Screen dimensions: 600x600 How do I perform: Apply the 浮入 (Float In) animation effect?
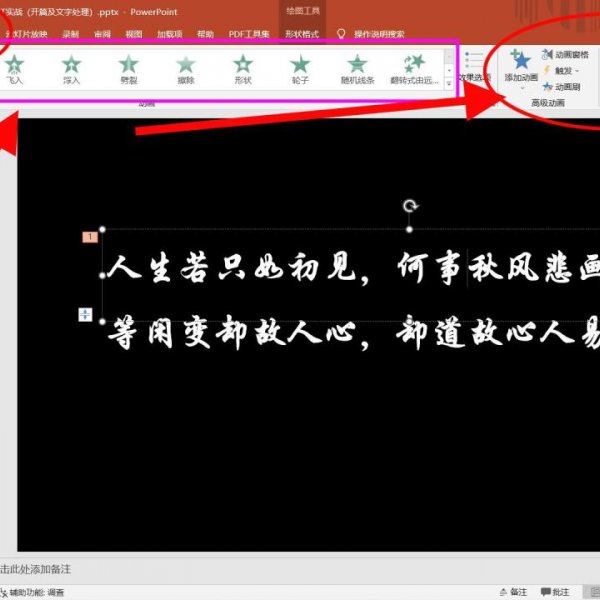[71, 68]
